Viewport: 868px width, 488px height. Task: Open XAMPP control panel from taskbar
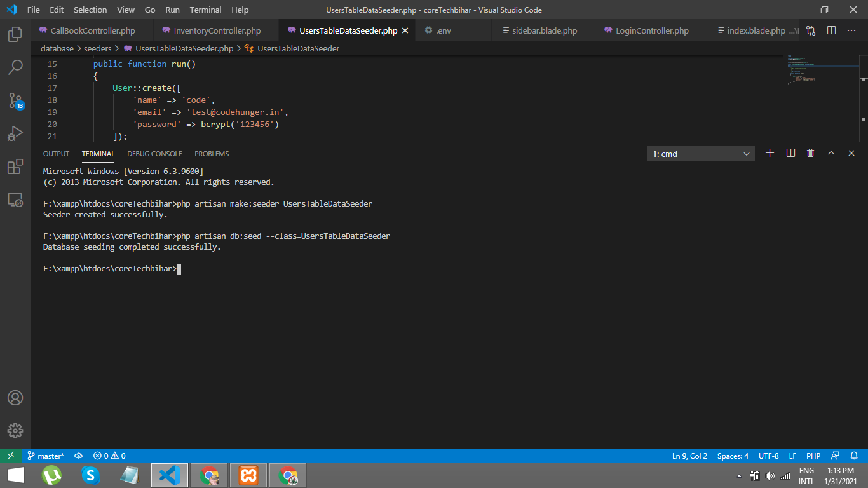248,475
